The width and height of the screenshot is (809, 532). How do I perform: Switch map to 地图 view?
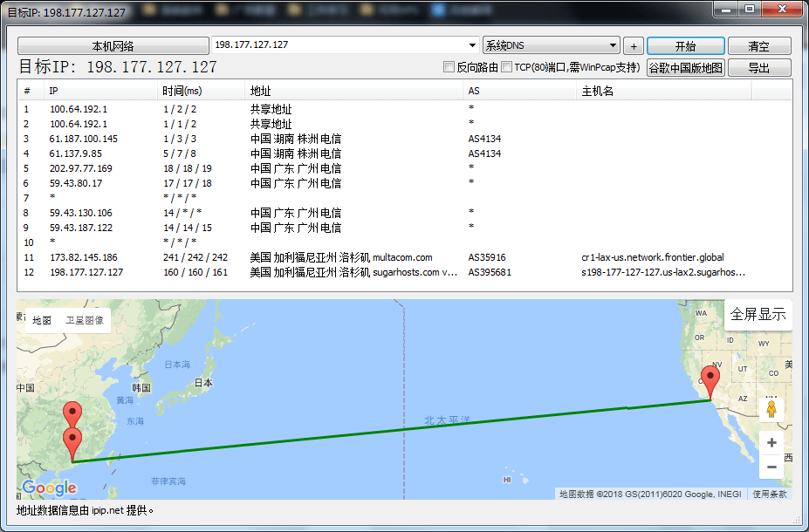click(42, 320)
